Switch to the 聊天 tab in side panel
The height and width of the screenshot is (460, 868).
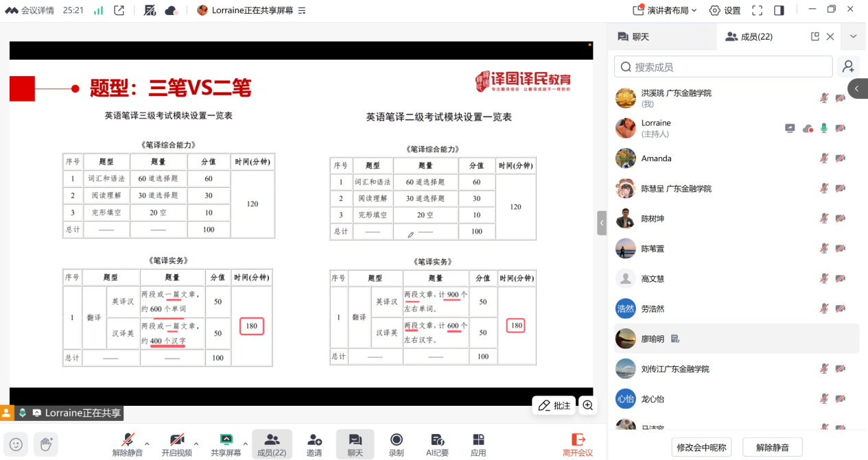(633, 37)
